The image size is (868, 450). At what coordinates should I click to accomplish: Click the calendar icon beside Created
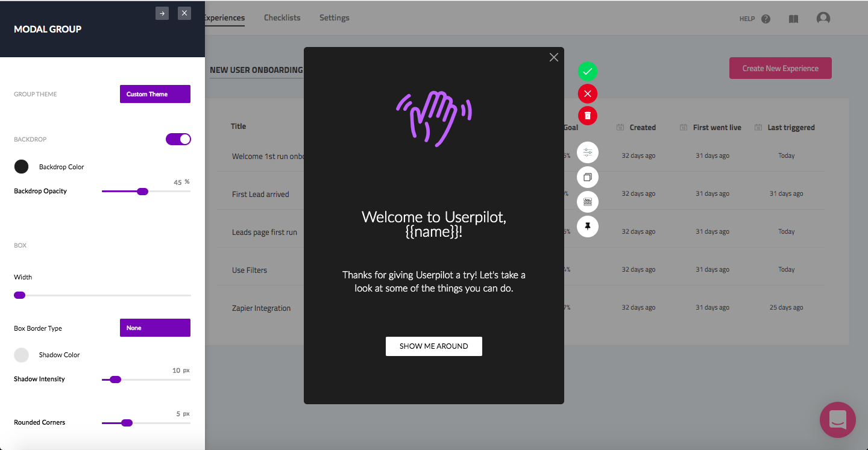[620, 127]
